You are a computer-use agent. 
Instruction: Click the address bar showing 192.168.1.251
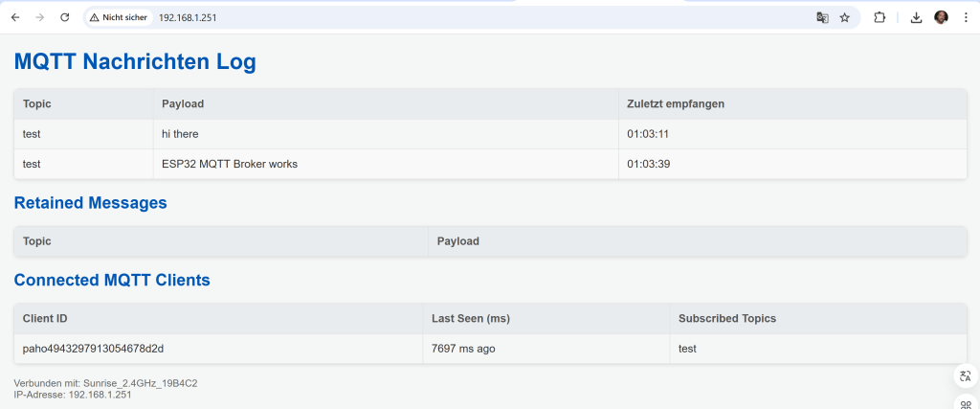click(383, 17)
